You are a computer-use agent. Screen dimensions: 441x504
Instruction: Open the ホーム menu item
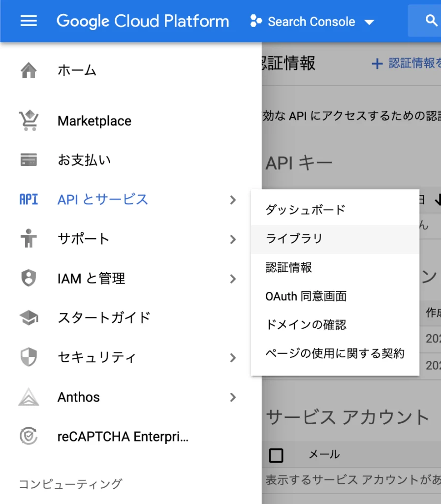(77, 70)
